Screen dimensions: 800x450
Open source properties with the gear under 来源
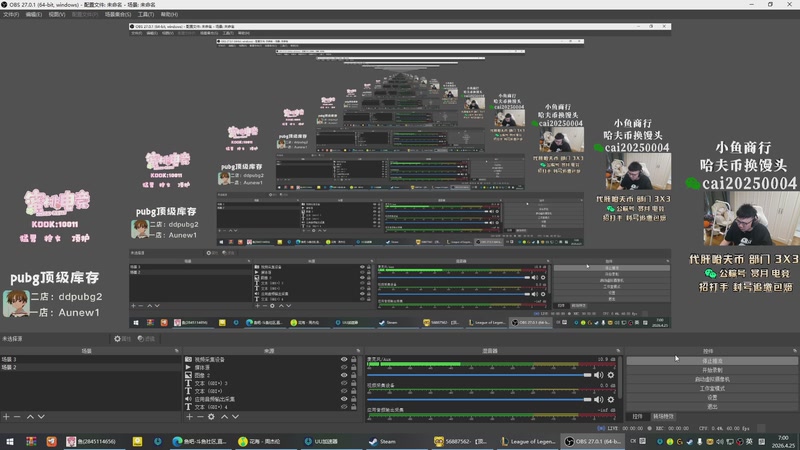tap(211, 417)
